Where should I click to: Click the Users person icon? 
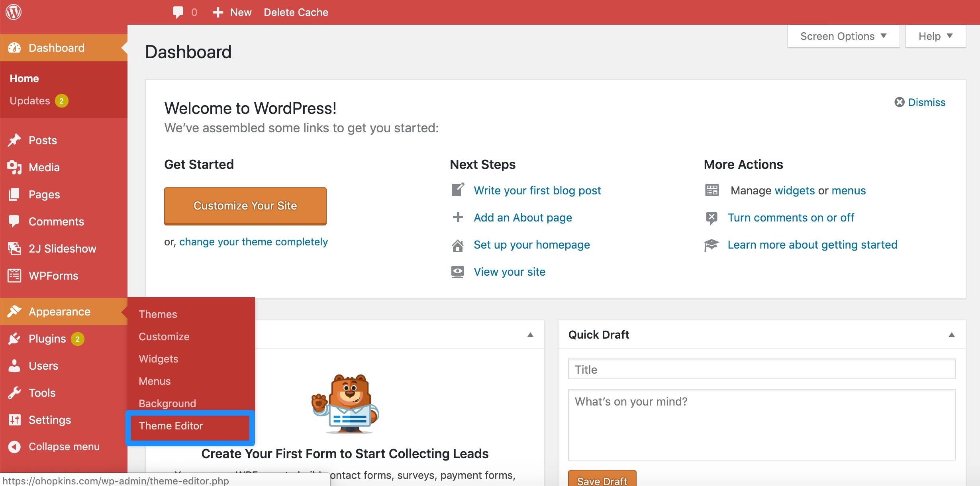coord(14,366)
